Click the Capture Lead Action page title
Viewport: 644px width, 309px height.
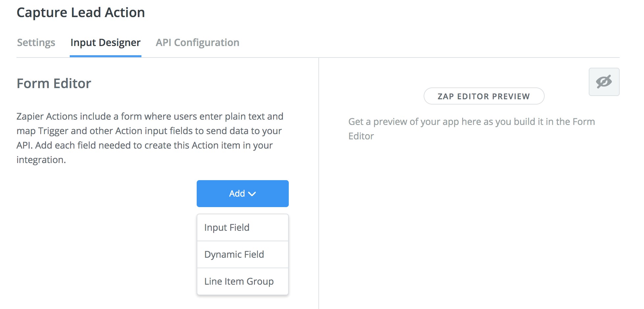pyautogui.click(x=81, y=12)
